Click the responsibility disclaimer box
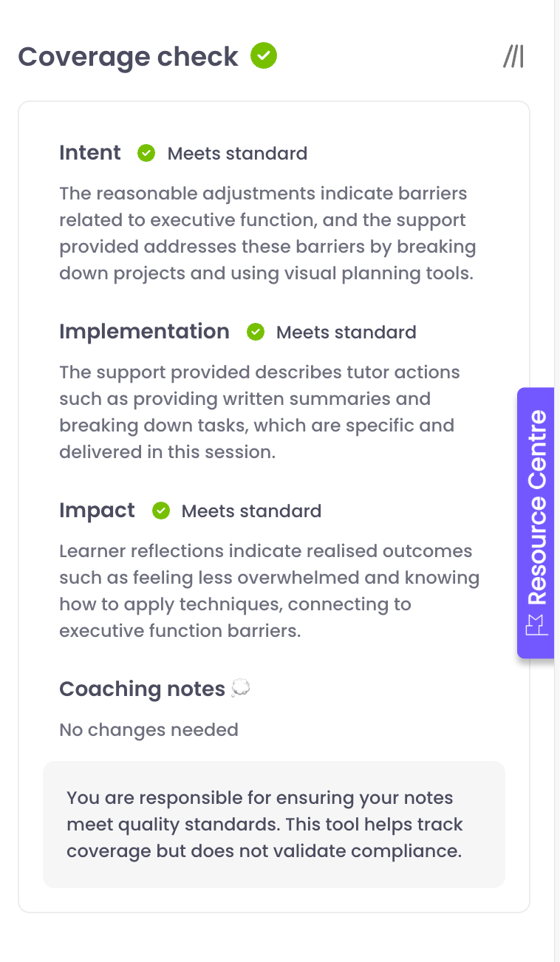 pyautogui.click(x=273, y=824)
